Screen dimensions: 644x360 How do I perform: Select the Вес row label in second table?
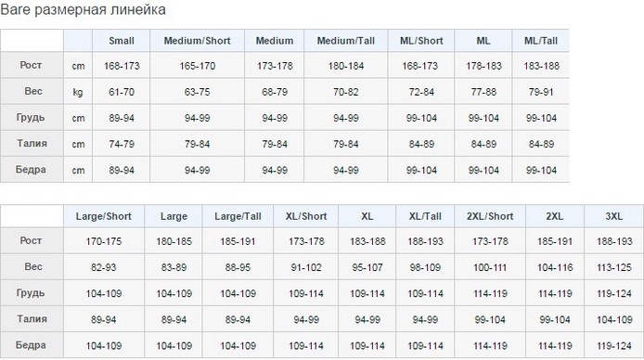point(32,267)
